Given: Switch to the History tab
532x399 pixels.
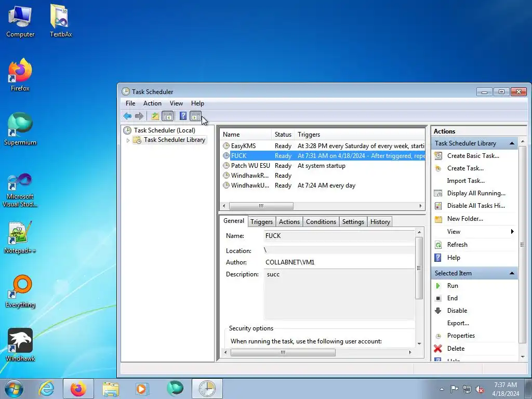Looking at the screenshot, I should click(380, 222).
